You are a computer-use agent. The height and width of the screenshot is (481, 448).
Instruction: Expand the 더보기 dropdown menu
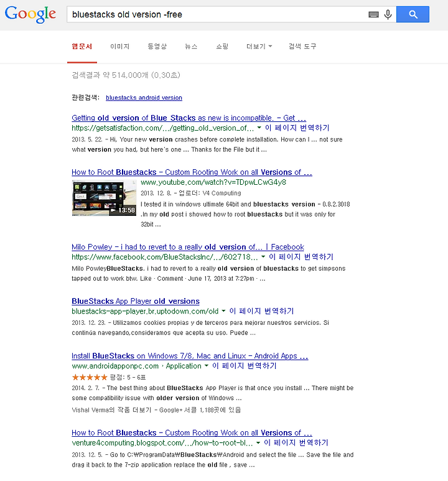(x=259, y=46)
